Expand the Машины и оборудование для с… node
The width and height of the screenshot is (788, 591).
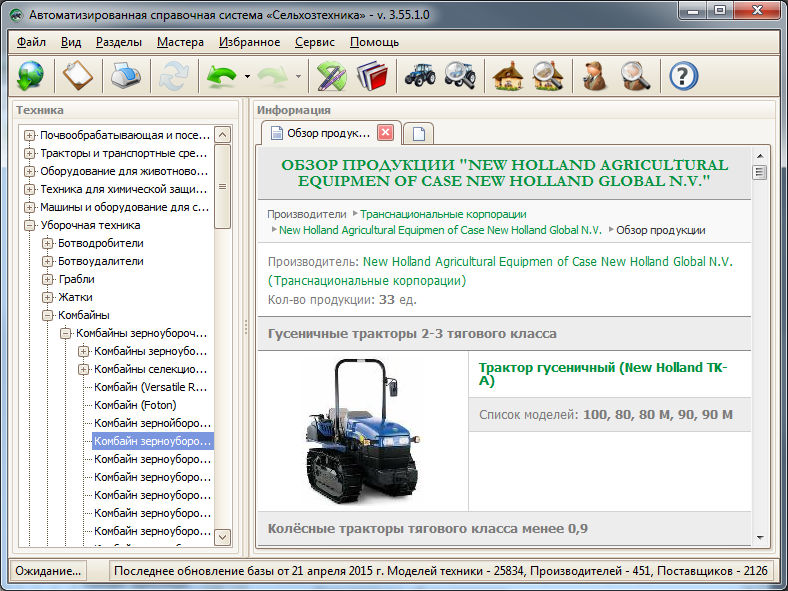pyautogui.click(x=30, y=207)
